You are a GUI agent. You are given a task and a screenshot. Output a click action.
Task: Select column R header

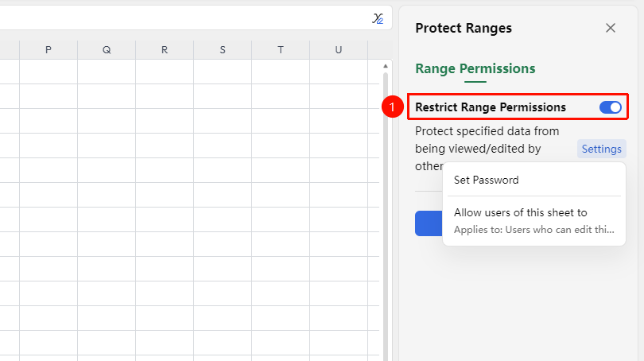[x=165, y=50]
